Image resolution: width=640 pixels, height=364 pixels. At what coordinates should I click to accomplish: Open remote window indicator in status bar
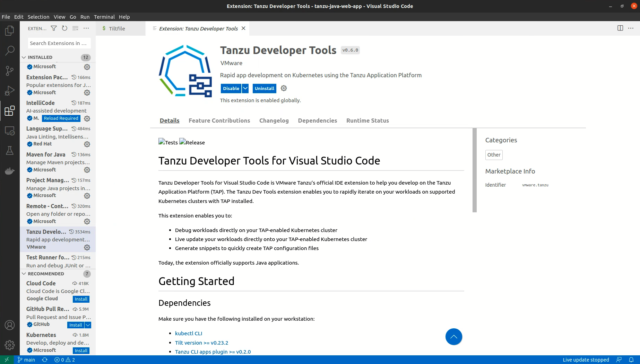(7, 360)
